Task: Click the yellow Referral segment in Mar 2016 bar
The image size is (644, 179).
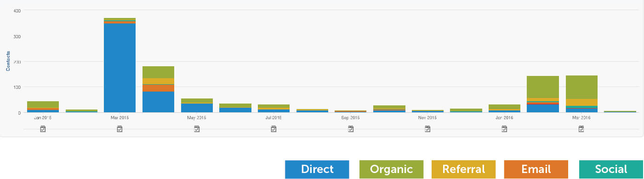Action: click(581, 103)
